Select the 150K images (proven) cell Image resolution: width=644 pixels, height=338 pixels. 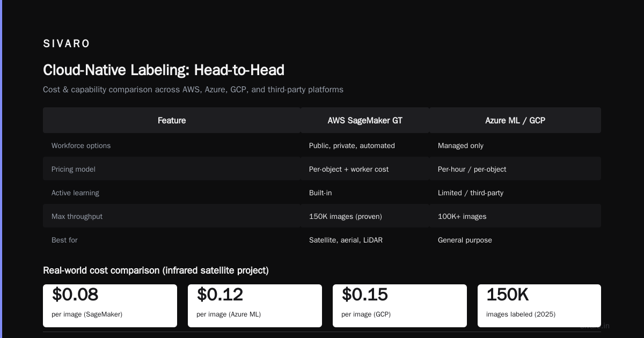click(346, 216)
